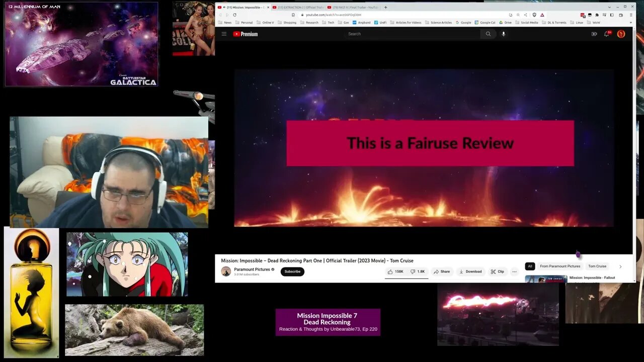The image size is (644, 362).
Task: Open the browser extensions puzzle icon
Action: point(597,15)
